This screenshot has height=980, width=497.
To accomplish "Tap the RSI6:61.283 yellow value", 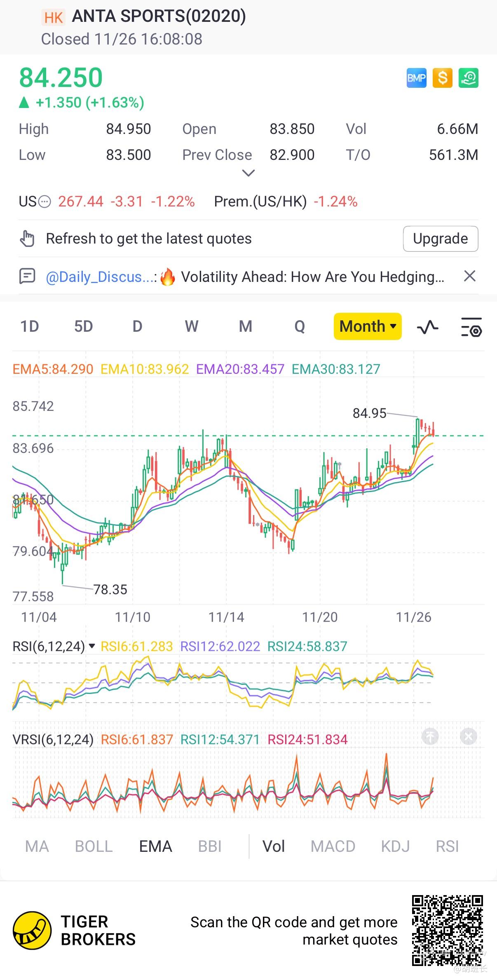I will 137,646.
